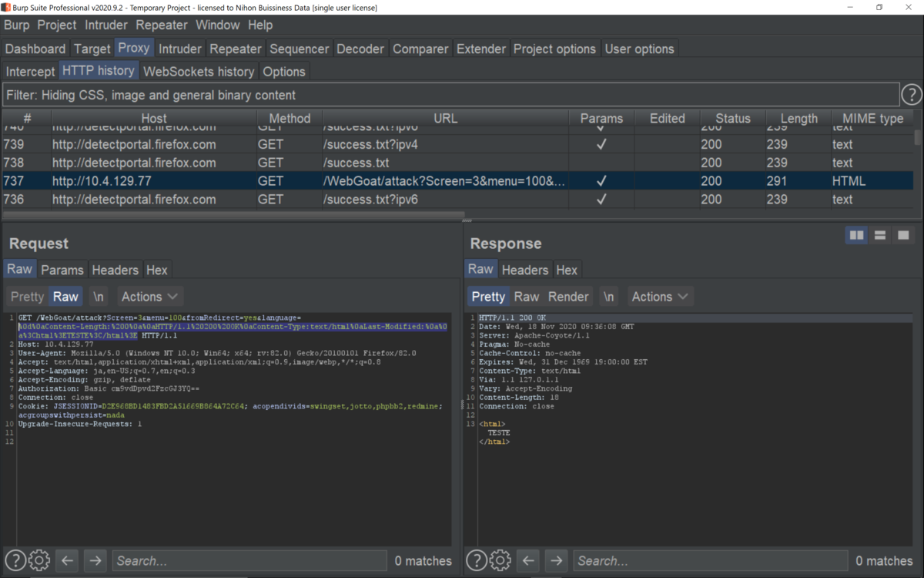Open the Intercept sub-tab
Viewport: 924px width, 578px height.
[x=31, y=72]
